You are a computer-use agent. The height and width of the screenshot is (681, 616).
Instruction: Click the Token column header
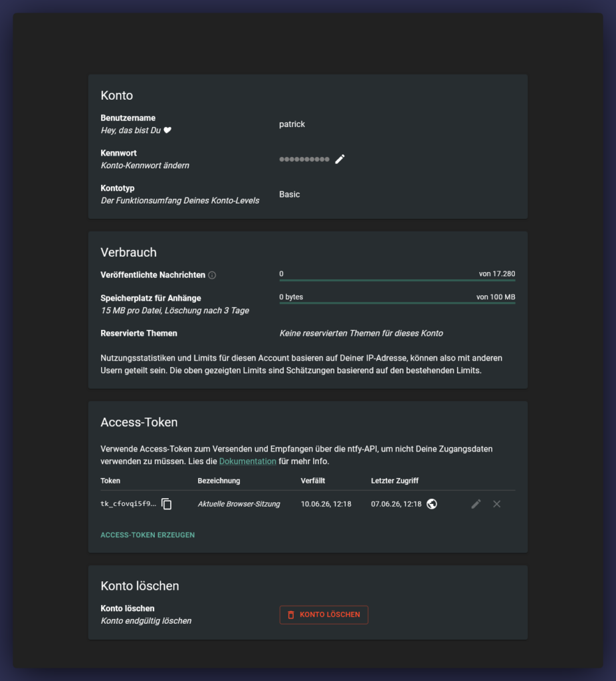[x=110, y=481]
